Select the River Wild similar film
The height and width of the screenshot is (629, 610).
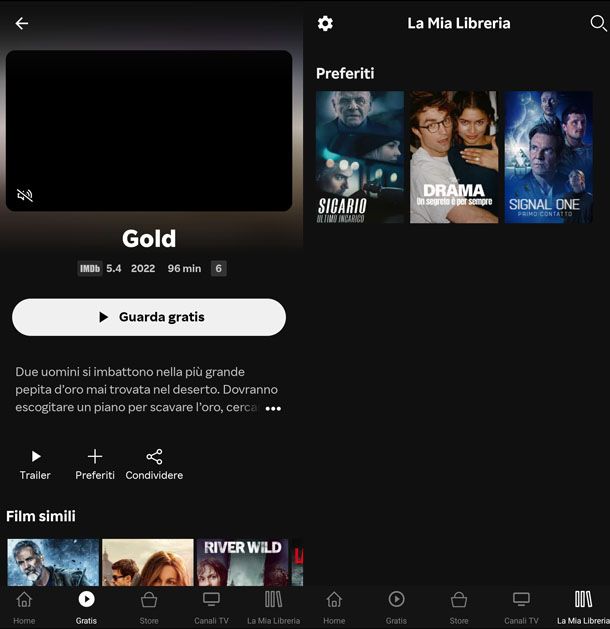242,562
